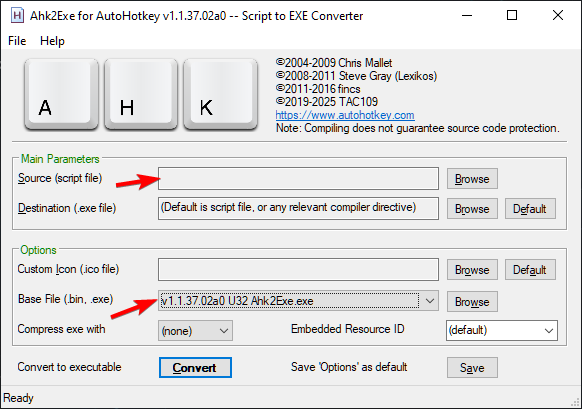Click Save 'Options' as default label

pyautogui.click(x=349, y=367)
